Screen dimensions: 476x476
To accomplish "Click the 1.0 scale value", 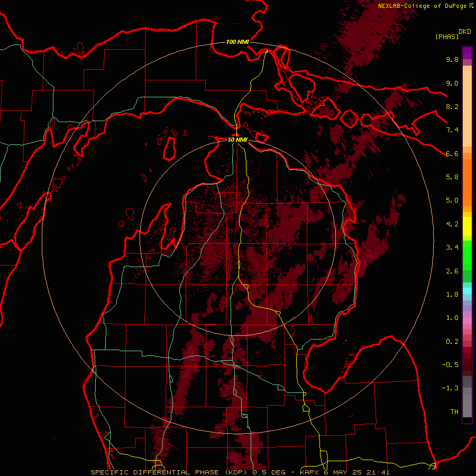I will click(452, 318).
